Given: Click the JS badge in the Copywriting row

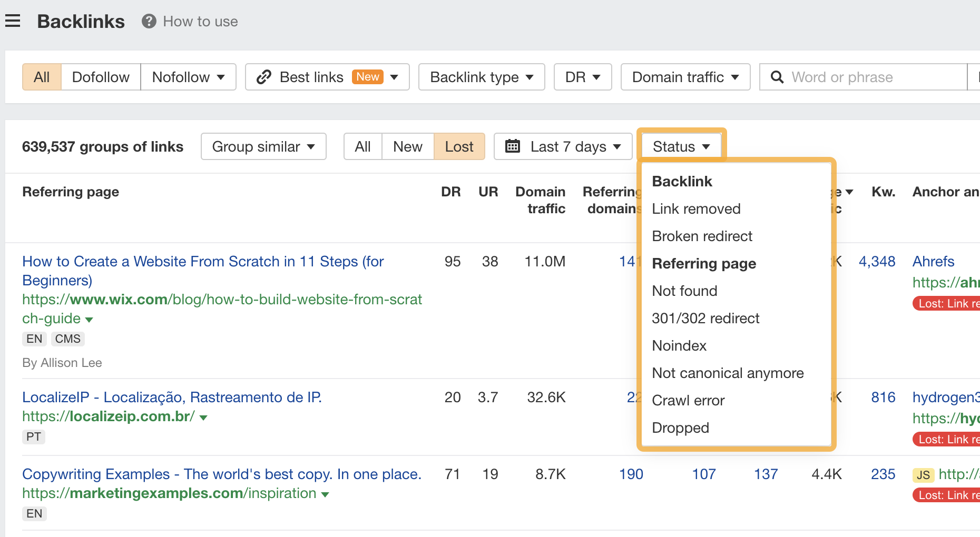Looking at the screenshot, I should tap(923, 475).
